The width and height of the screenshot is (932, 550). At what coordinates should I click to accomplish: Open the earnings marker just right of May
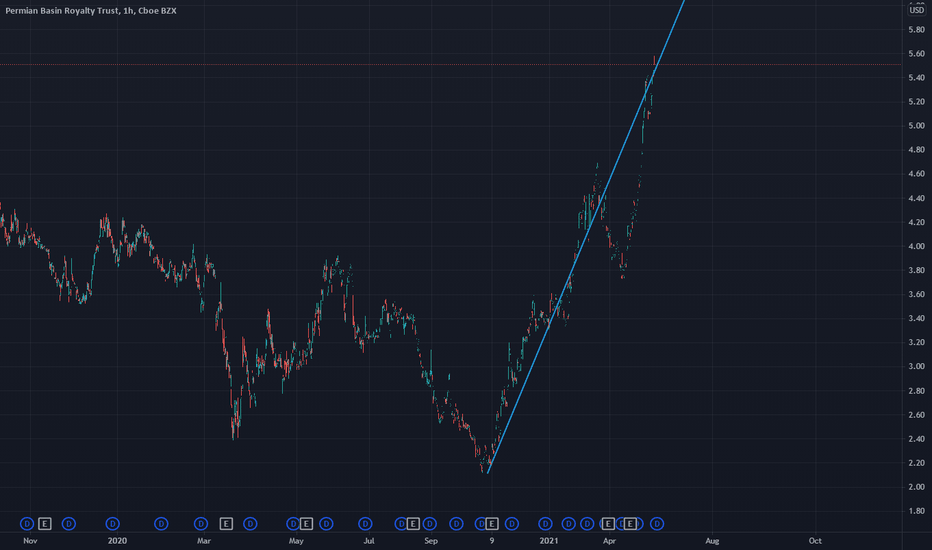(x=306, y=524)
